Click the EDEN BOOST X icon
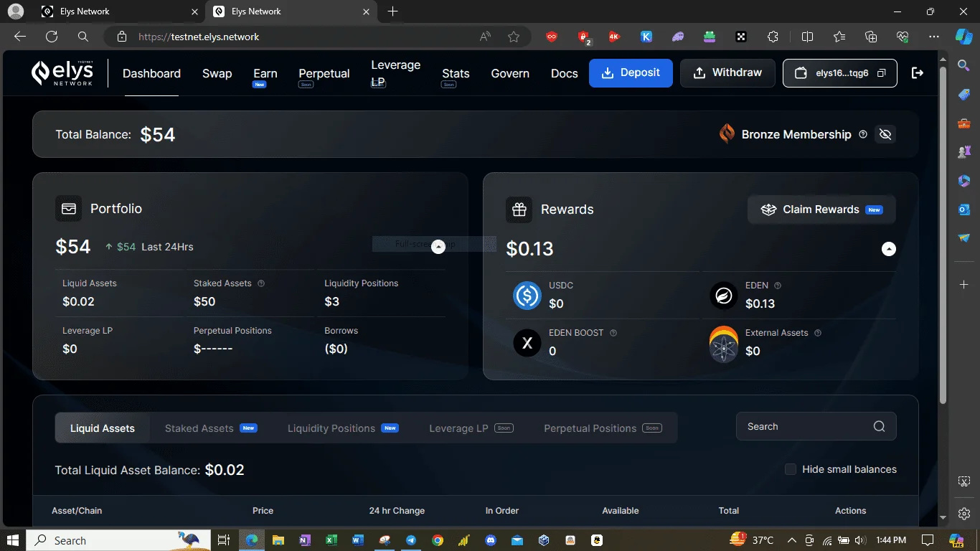Image resolution: width=980 pixels, height=551 pixels. pos(527,343)
